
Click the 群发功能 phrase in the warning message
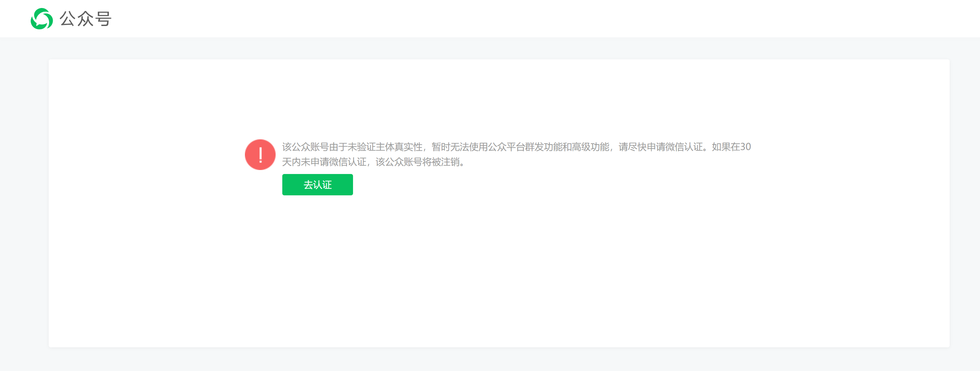[544, 147]
